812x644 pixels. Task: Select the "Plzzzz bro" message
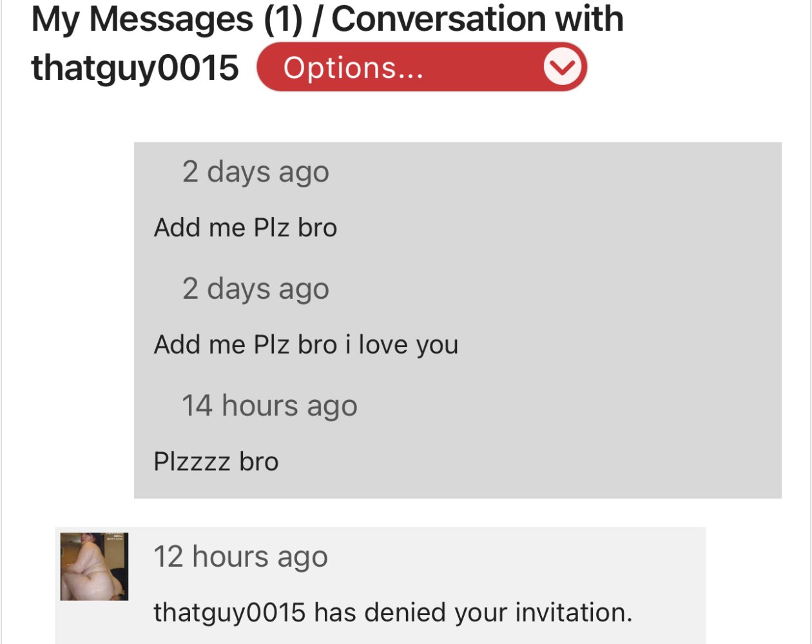(216, 462)
